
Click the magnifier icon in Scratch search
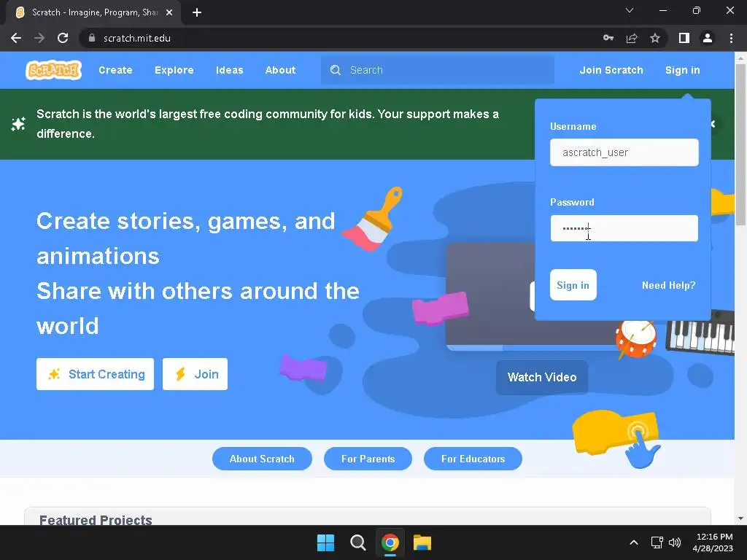coord(336,70)
